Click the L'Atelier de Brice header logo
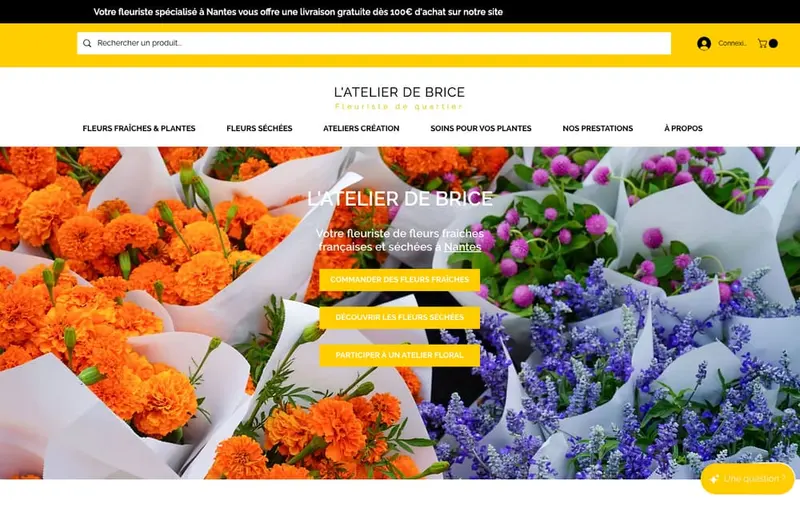 tap(399, 92)
